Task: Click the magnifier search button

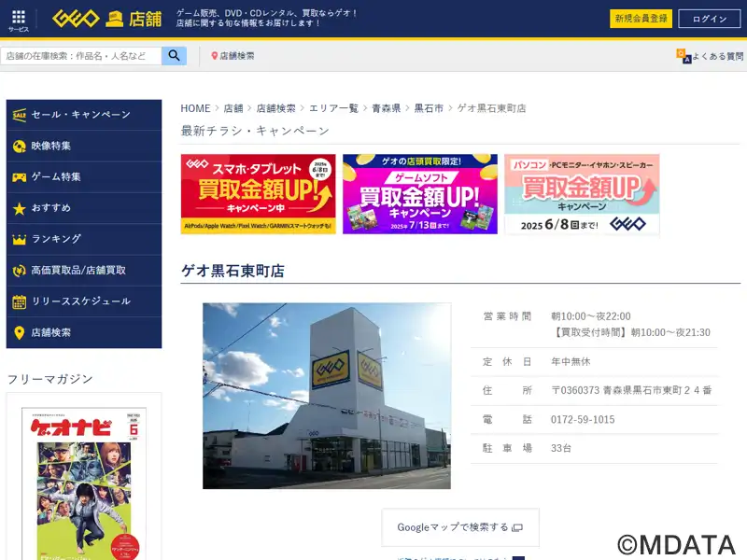Action: [x=174, y=56]
